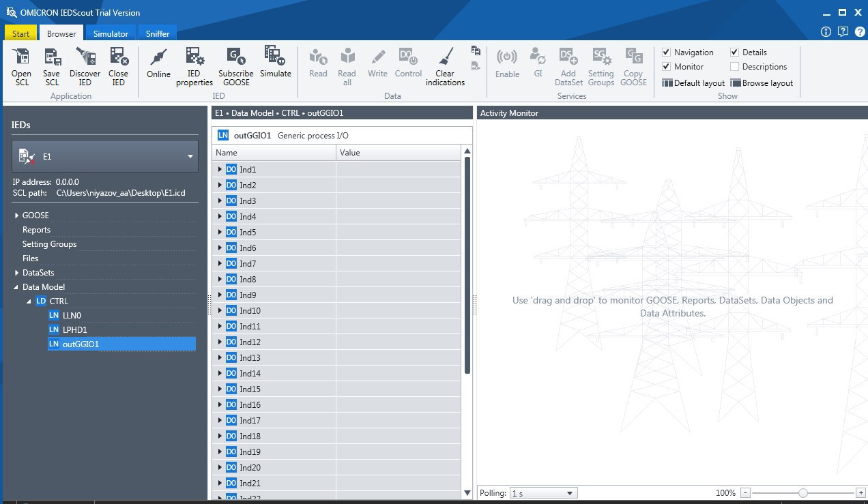Collapse the CTRL logical device

point(29,301)
